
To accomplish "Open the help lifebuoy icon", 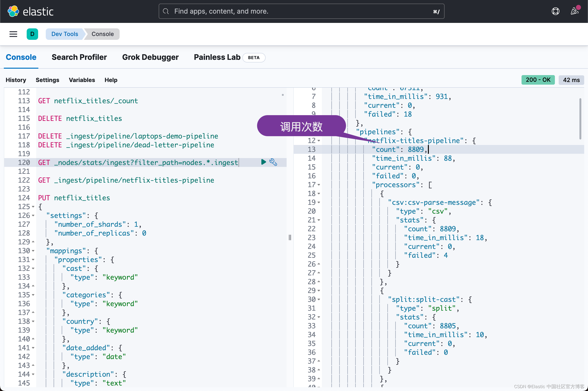I will click(x=555, y=11).
